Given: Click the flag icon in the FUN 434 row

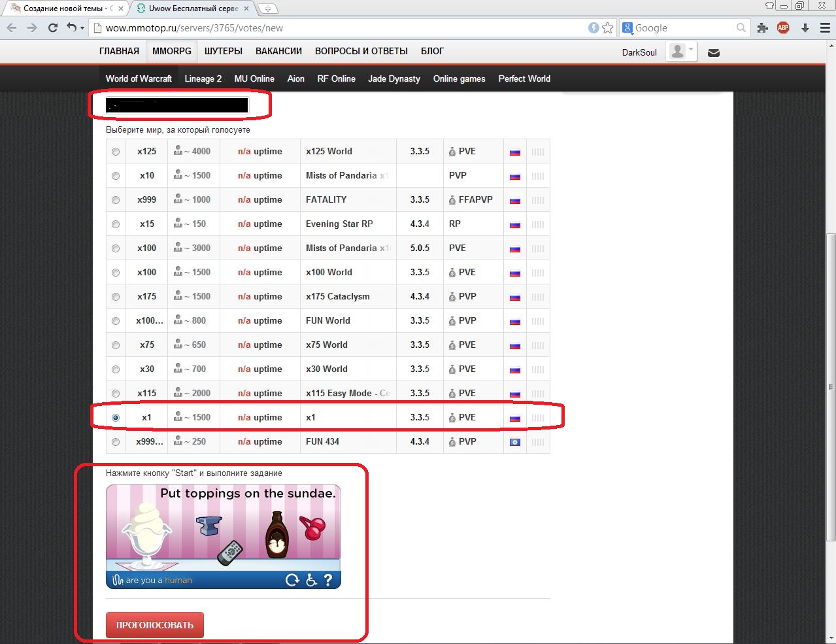Looking at the screenshot, I should point(515,442).
